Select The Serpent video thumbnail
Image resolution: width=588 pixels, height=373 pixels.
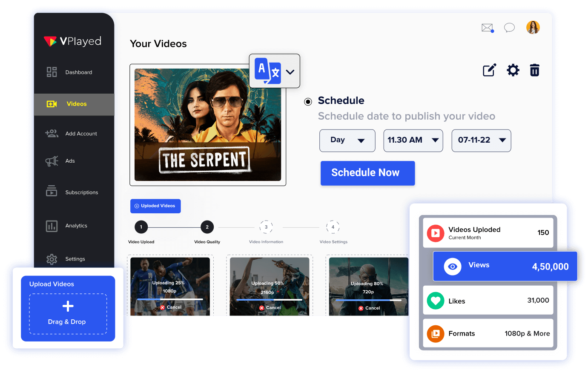tap(208, 124)
